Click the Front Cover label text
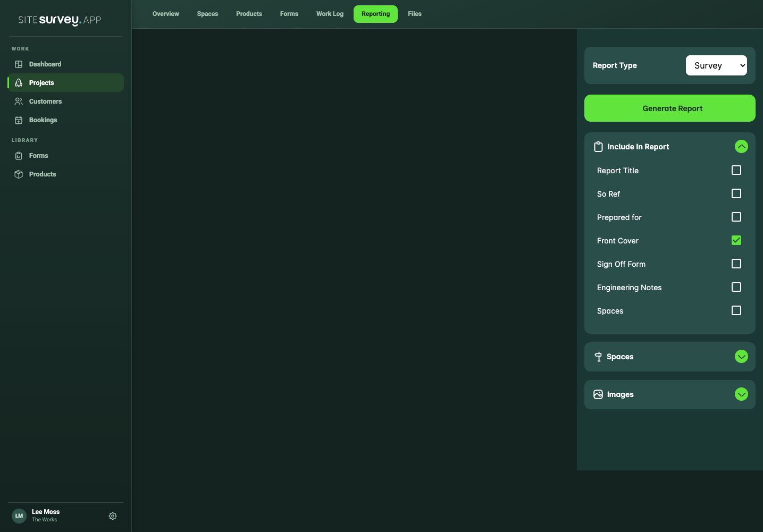This screenshot has height=532, width=763. pos(618,241)
